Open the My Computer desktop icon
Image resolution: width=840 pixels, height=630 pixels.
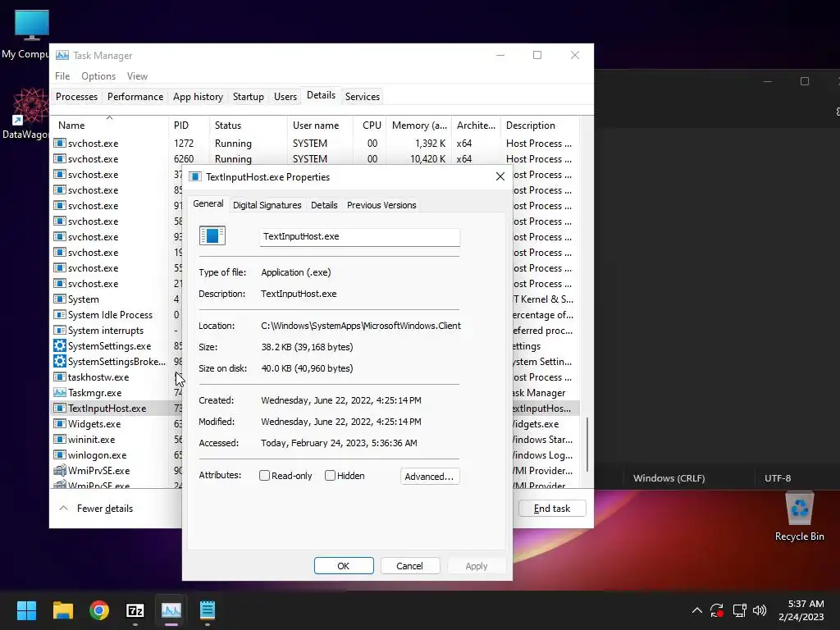[31, 34]
